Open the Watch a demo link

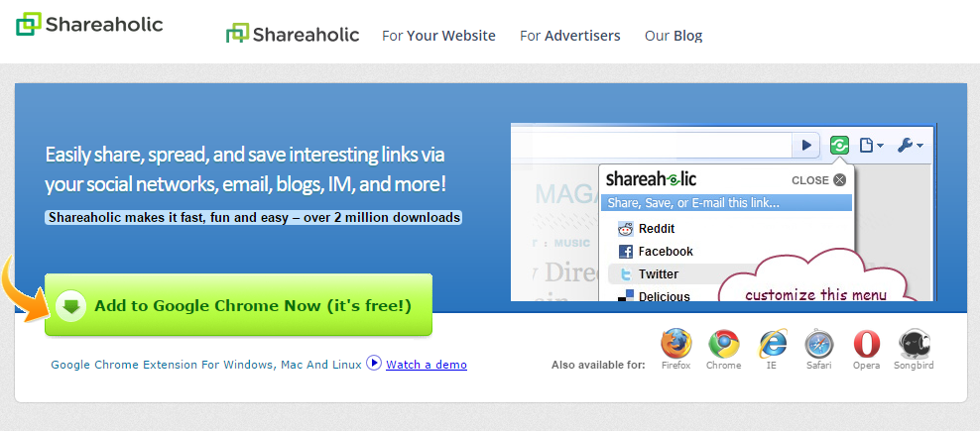point(427,365)
